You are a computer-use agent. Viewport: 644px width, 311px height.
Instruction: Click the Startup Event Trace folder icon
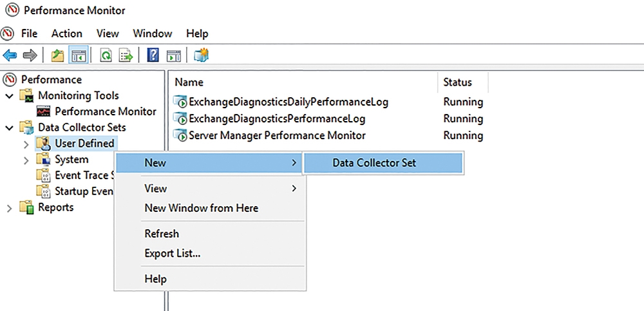pos(43,192)
